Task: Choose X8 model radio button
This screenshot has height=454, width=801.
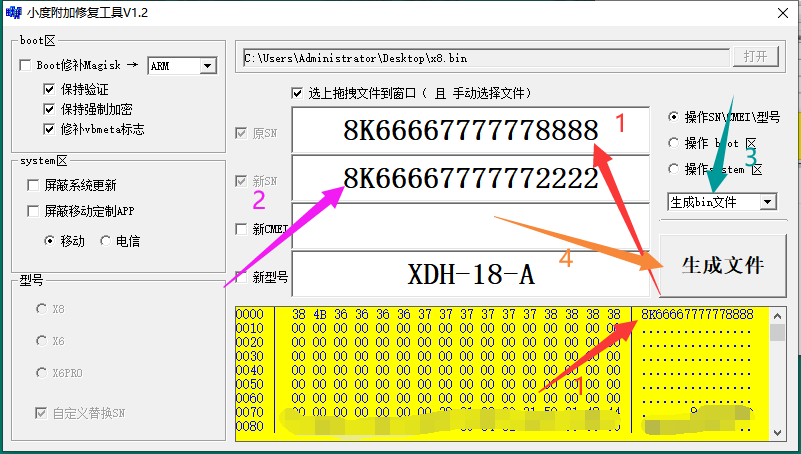Action: click(x=41, y=309)
